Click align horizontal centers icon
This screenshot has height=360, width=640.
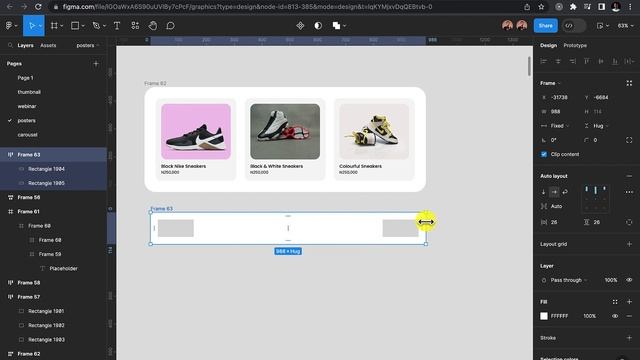(558, 61)
